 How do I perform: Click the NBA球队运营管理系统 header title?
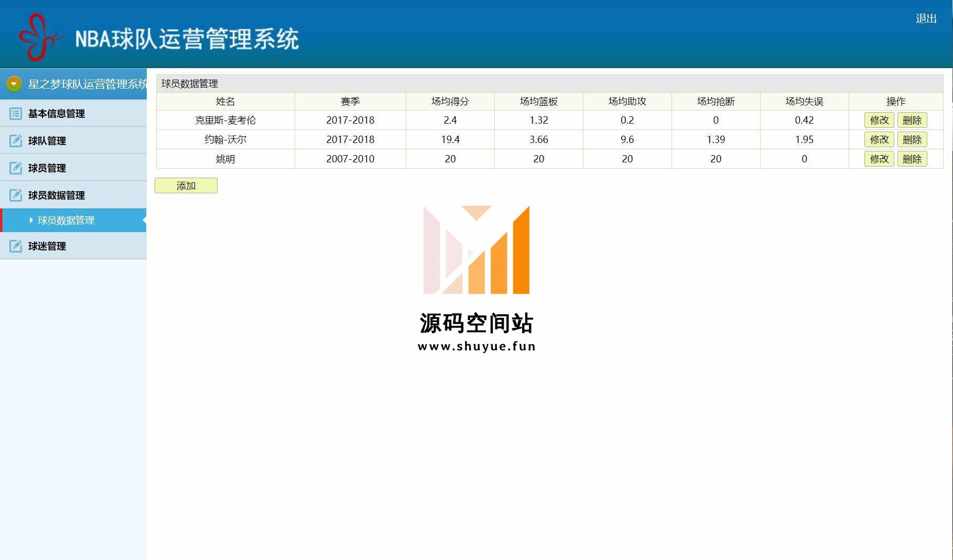click(187, 39)
